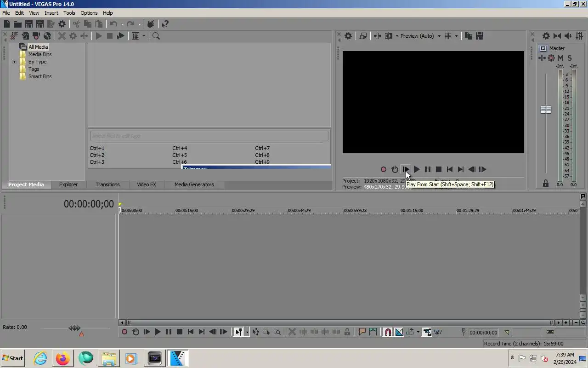Expand the By Type tree node
Screen dimensions: 588x368
click(x=14, y=62)
